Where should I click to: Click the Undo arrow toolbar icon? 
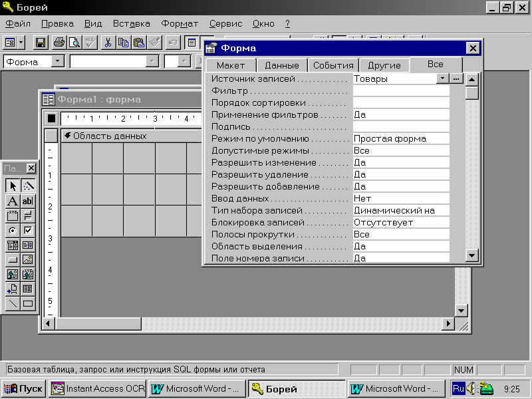point(173,43)
